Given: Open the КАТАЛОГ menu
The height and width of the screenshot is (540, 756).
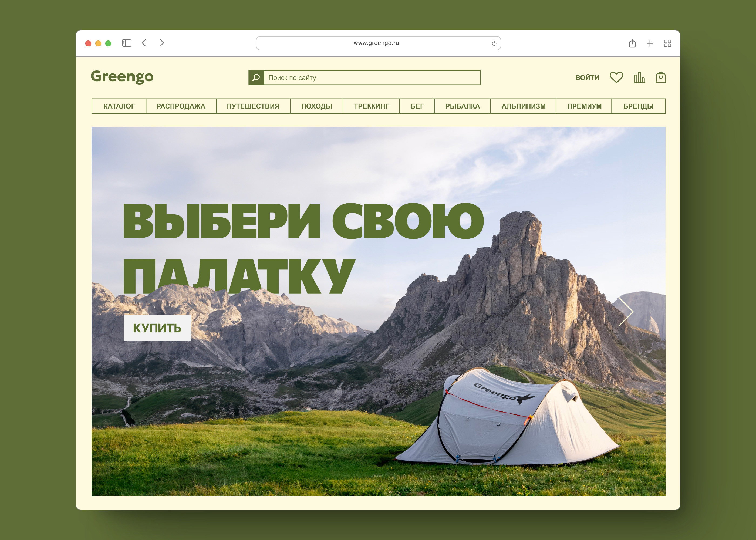Looking at the screenshot, I should click(x=119, y=106).
